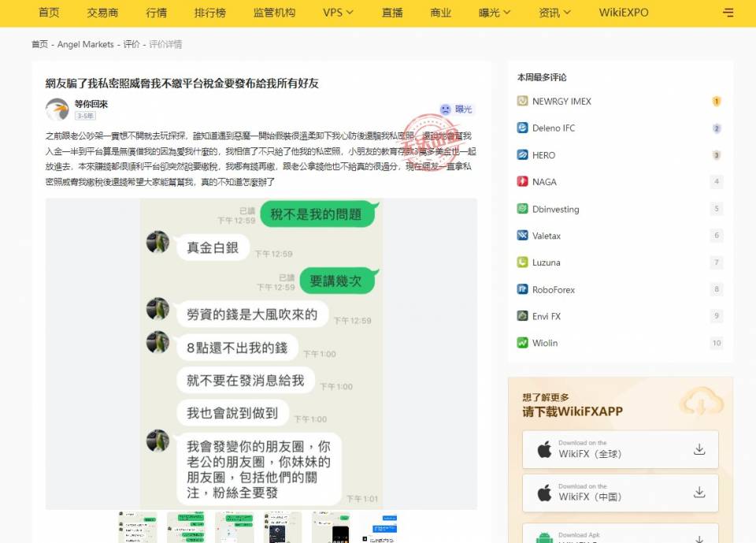Click the Angel Markets breadcrumb link
This screenshot has height=543, width=756.
85,44
